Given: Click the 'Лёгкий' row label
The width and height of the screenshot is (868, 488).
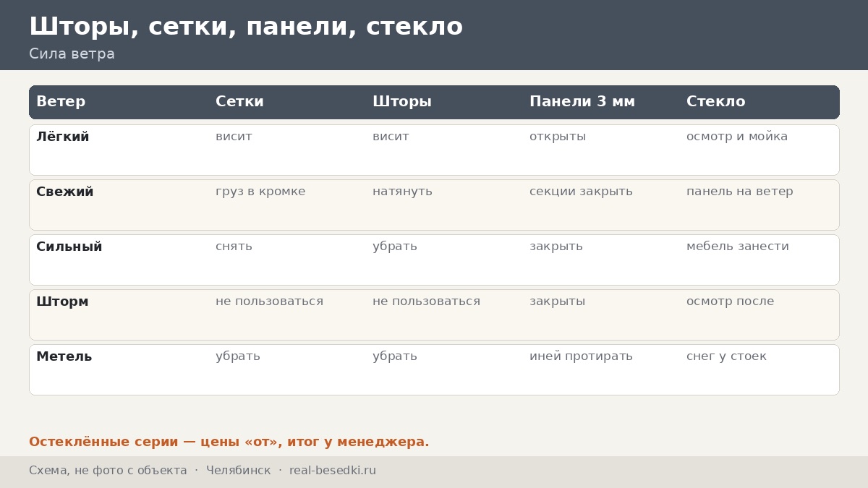Looking at the screenshot, I should [x=63, y=137].
